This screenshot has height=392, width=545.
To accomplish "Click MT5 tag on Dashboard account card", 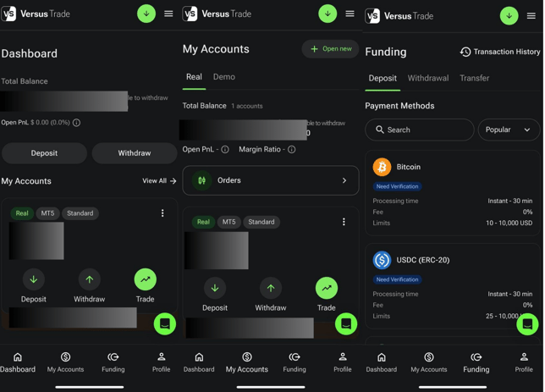I will [x=47, y=213].
